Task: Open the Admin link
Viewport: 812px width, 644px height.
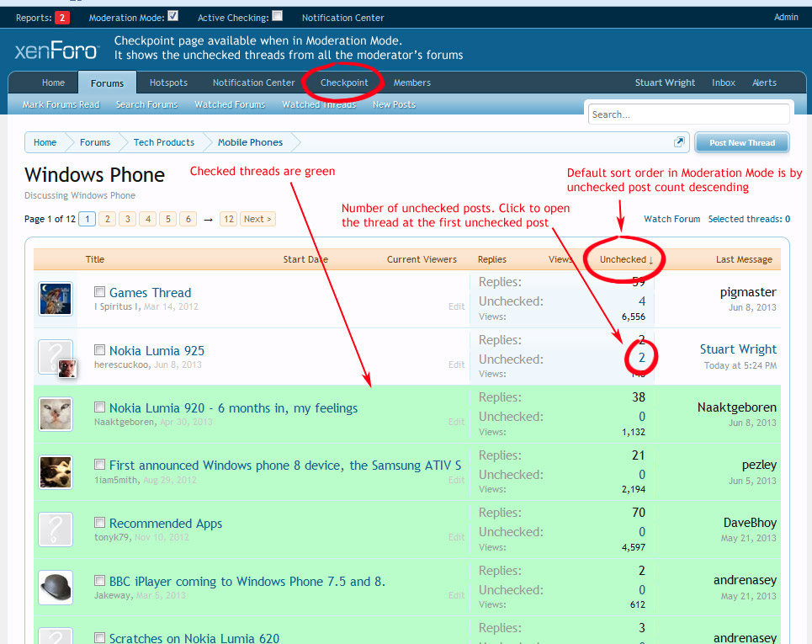Action: point(786,17)
